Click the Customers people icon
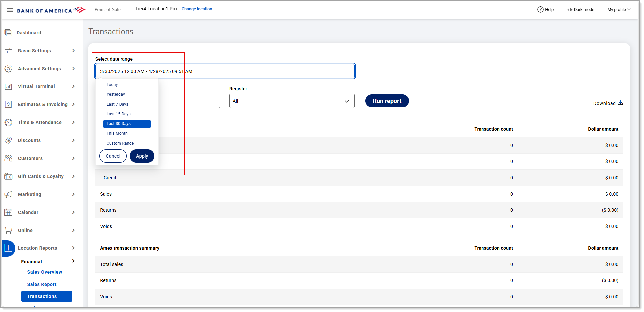 (8, 158)
